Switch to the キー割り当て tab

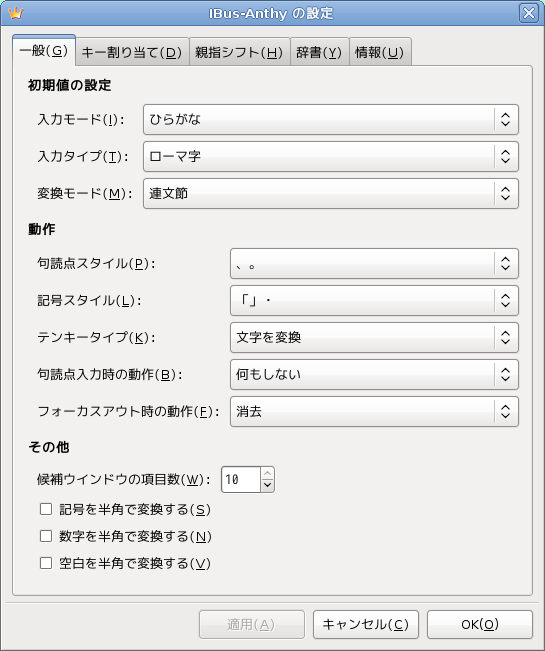coord(132,52)
